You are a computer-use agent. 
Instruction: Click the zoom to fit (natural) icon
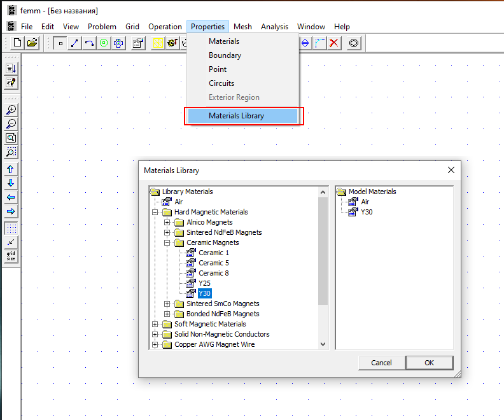[x=11, y=138]
